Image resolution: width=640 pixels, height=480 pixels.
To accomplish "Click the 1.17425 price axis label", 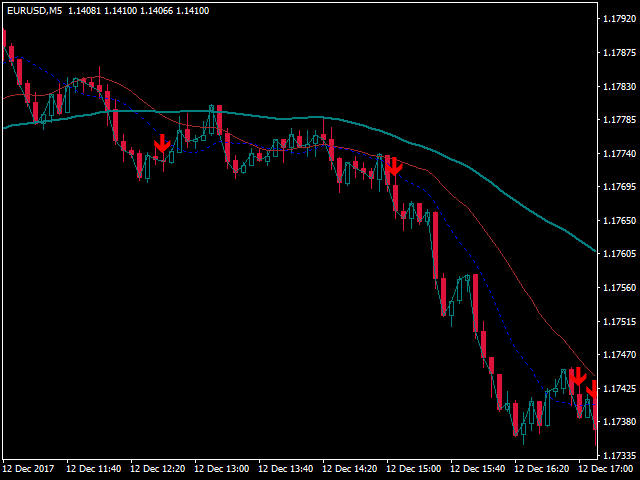I will [620, 388].
